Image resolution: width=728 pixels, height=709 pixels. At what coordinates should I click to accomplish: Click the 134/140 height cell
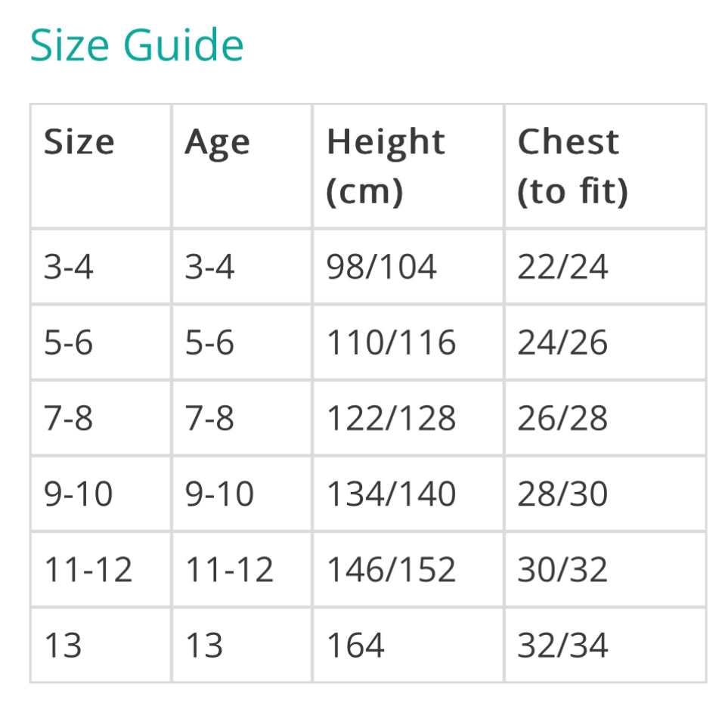click(x=392, y=494)
